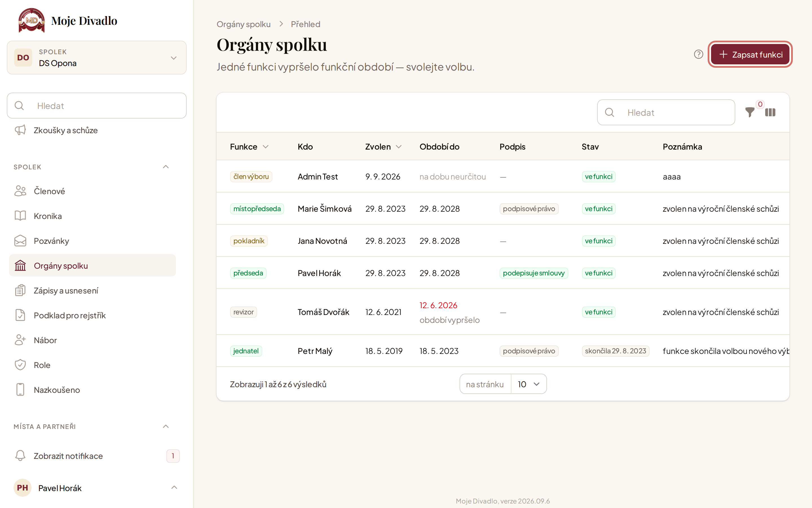Click the Moje Divadlo, verze 2026.09.6 footer
Screen dimensions: 812x508
(x=503, y=501)
